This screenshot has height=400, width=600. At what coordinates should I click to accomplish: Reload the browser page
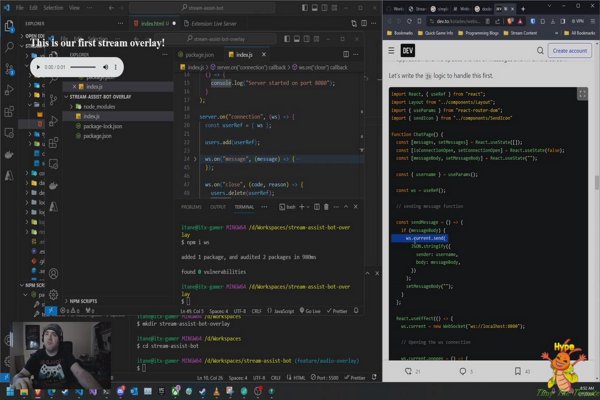(x=409, y=21)
